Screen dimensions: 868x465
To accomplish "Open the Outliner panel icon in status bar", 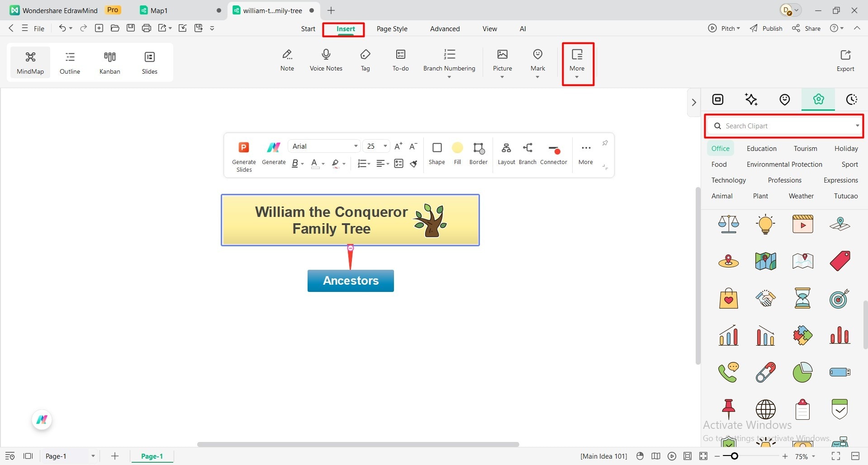I will (x=10, y=456).
